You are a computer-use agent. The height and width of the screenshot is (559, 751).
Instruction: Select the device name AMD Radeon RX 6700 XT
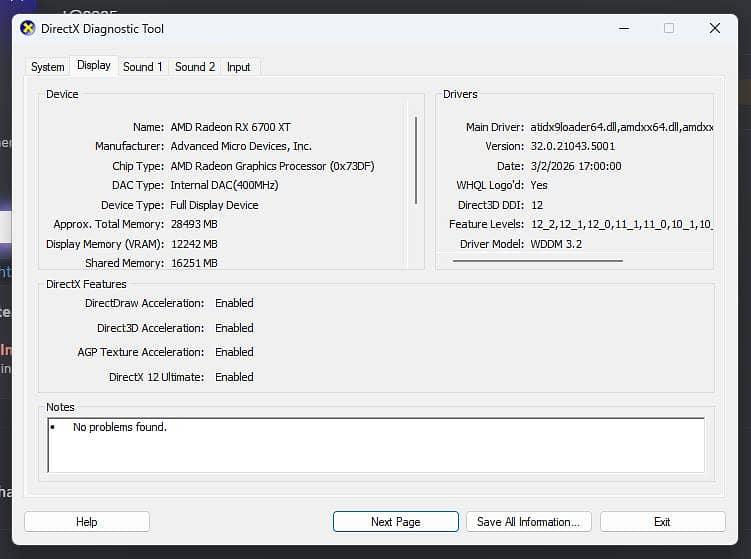pos(230,127)
